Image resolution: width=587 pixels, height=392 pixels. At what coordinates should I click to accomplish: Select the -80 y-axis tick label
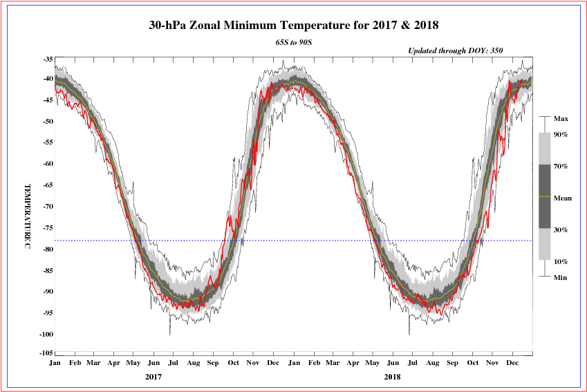pos(48,249)
